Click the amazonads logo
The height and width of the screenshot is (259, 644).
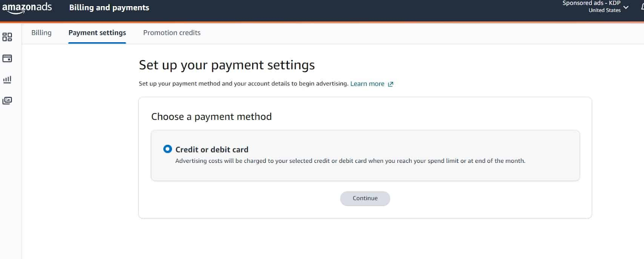[27, 8]
